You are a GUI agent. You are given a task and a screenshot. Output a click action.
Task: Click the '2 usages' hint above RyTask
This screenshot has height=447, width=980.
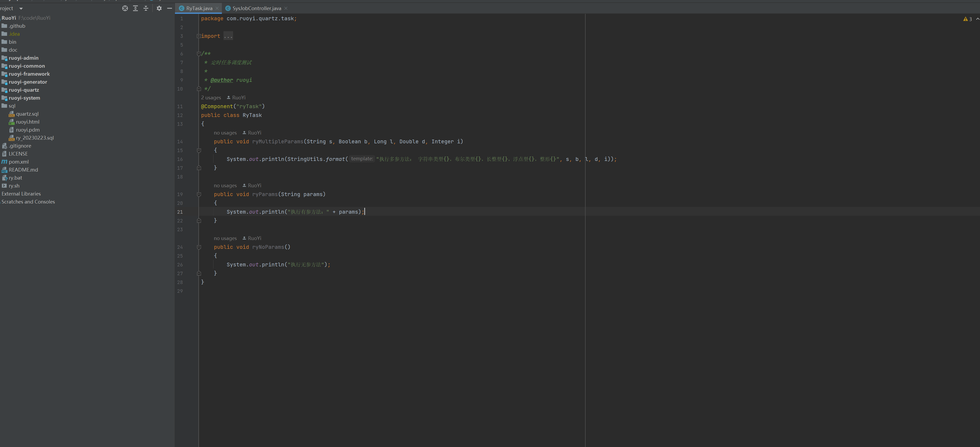pos(211,98)
